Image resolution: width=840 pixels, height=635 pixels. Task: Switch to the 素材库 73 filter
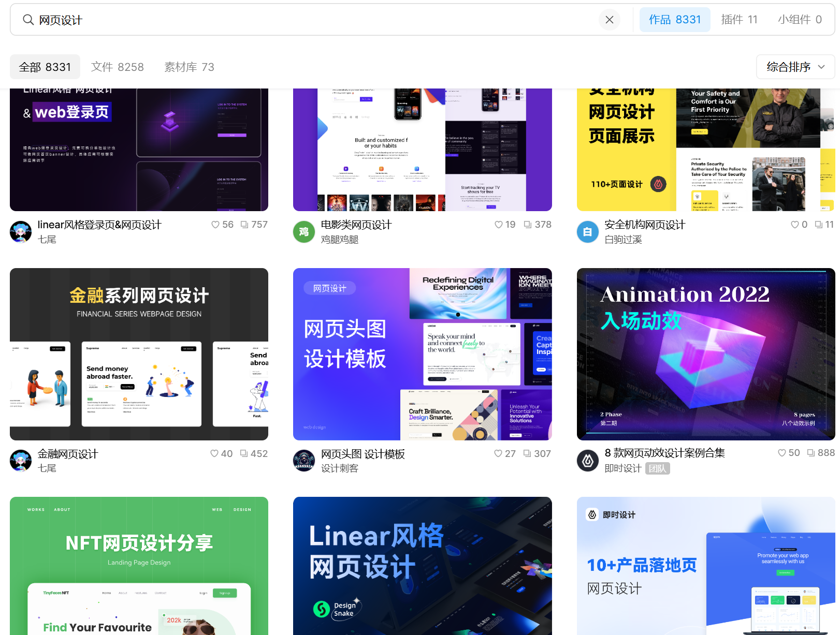click(189, 67)
